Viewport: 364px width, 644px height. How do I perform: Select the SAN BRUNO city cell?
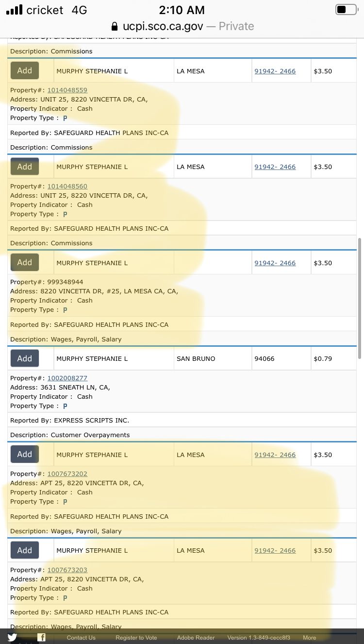pyautogui.click(x=213, y=358)
